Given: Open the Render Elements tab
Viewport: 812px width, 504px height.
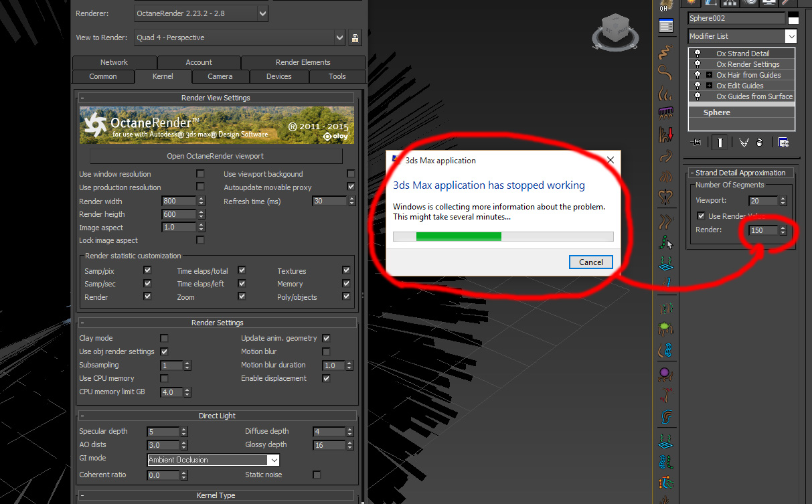Looking at the screenshot, I should click(303, 62).
